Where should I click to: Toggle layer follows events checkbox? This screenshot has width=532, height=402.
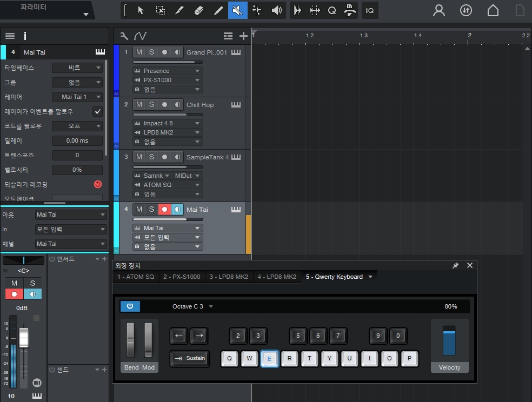point(98,111)
